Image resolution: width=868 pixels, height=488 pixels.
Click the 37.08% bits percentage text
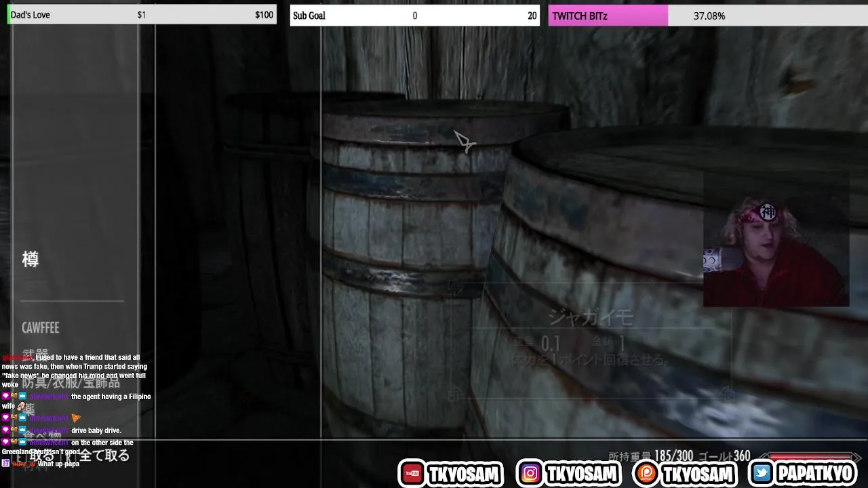pyautogui.click(x=709, y=16)
